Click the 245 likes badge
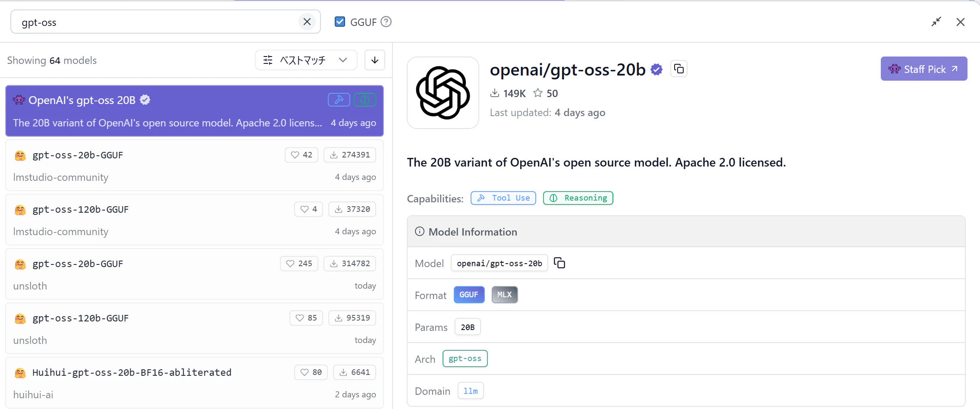980x409 pixels. (x=299, y=264)
